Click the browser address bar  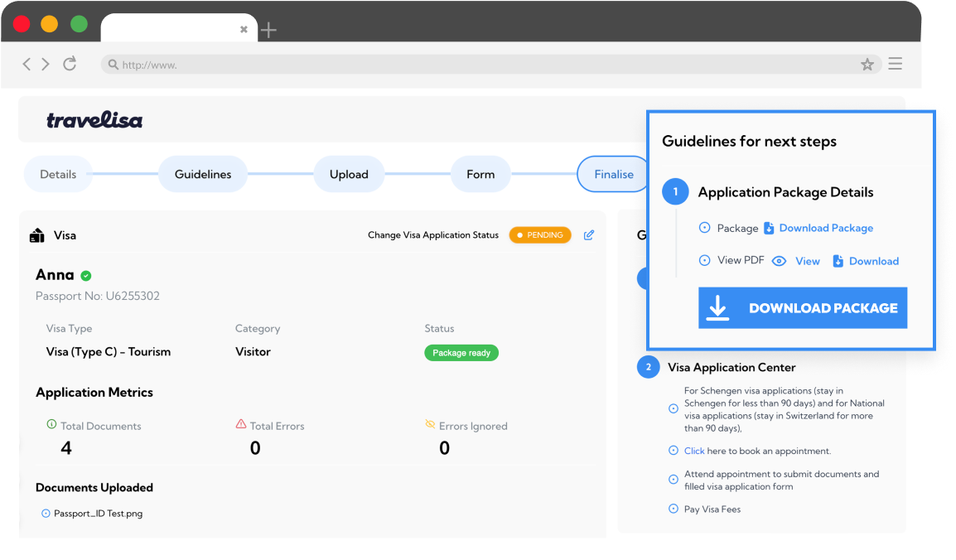pos(480,65)
